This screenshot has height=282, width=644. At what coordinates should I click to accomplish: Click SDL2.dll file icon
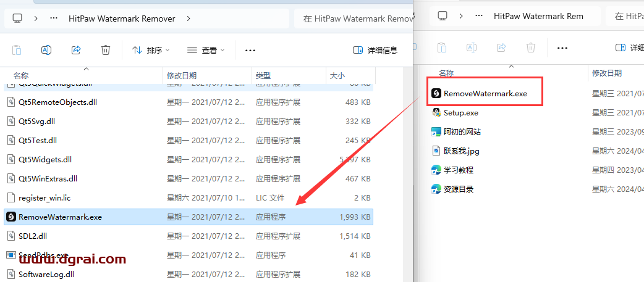[11, 236]
